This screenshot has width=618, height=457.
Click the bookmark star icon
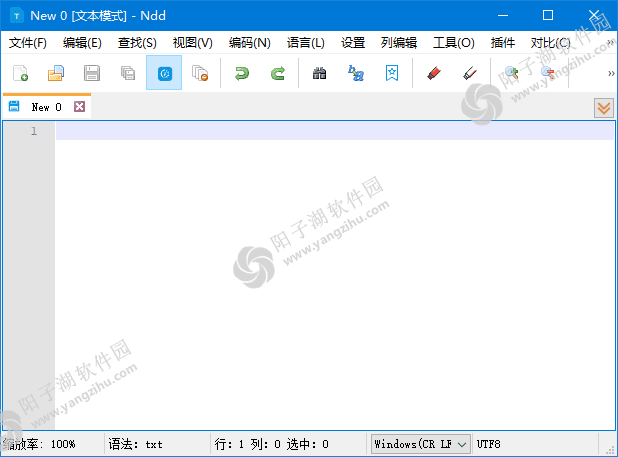[392, 73]
